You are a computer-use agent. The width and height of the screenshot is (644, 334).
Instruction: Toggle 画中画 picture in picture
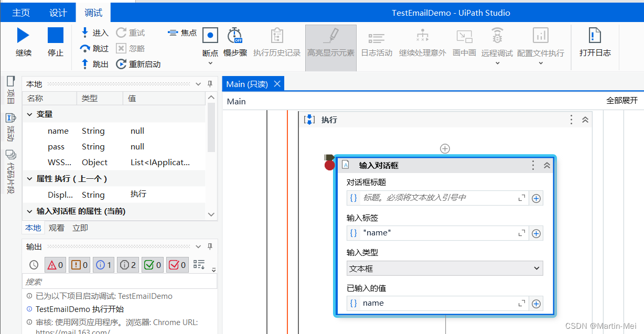[464, 42]
